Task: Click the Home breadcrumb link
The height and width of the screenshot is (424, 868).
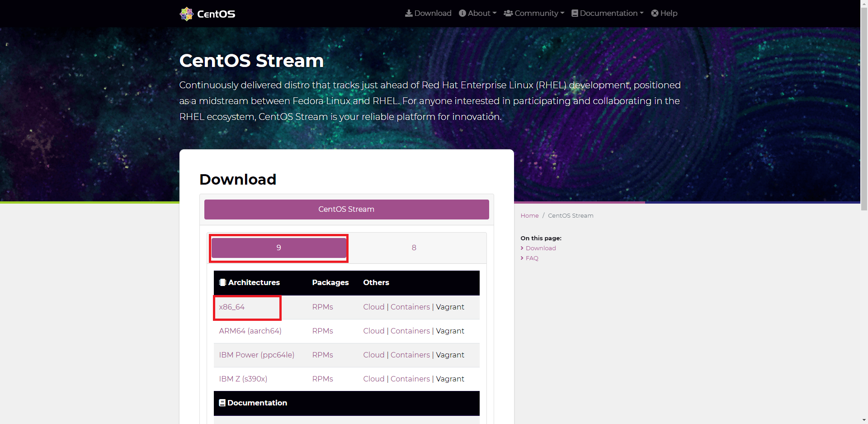Action: tap(529, 215)
